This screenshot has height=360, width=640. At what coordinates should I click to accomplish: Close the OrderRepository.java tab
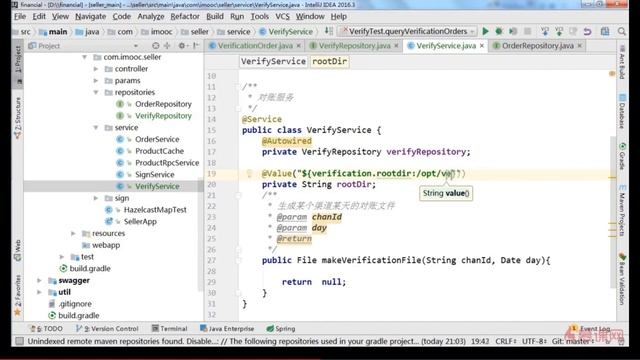pos(580,46)
